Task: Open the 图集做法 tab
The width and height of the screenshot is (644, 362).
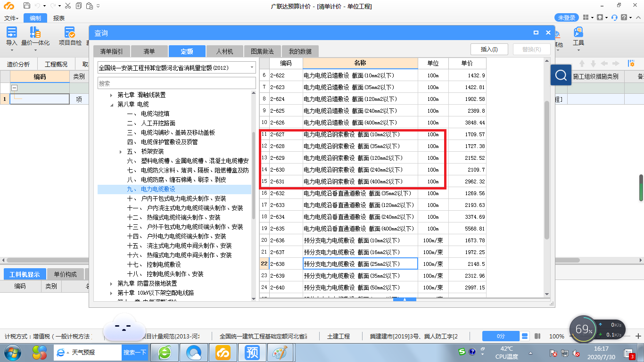Action: tap(262, 51)
